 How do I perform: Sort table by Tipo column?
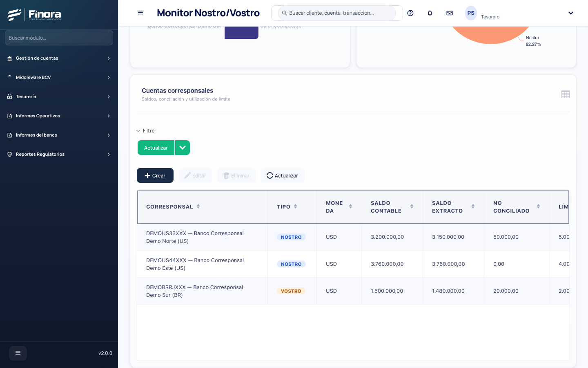point(296,206)
